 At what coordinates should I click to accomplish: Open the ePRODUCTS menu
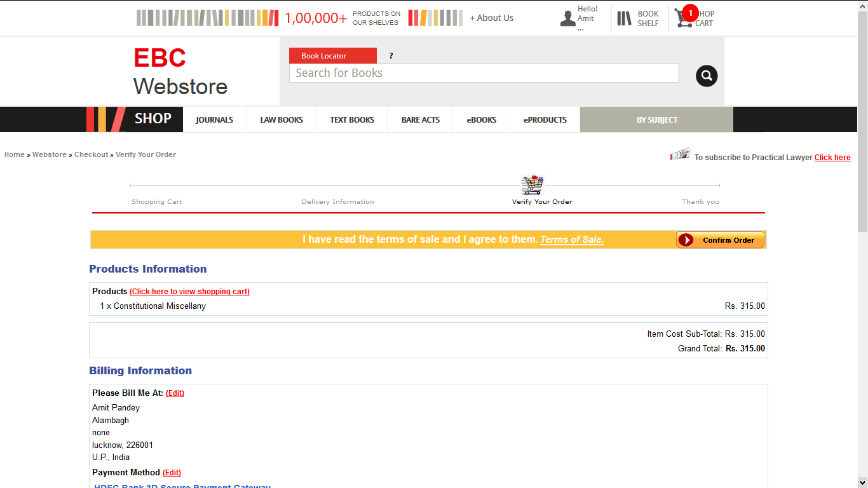tap(545, 119)
